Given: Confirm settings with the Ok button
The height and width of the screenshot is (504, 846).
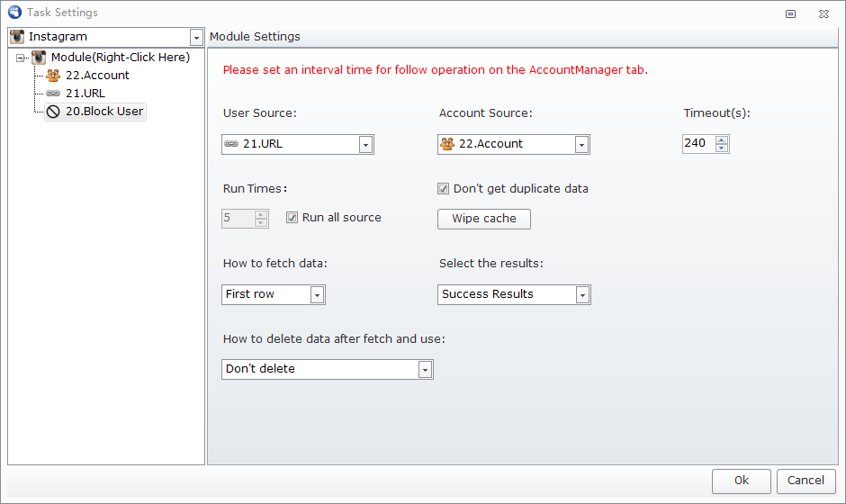Looking at the screenshot, I should (x=742, y=481).
